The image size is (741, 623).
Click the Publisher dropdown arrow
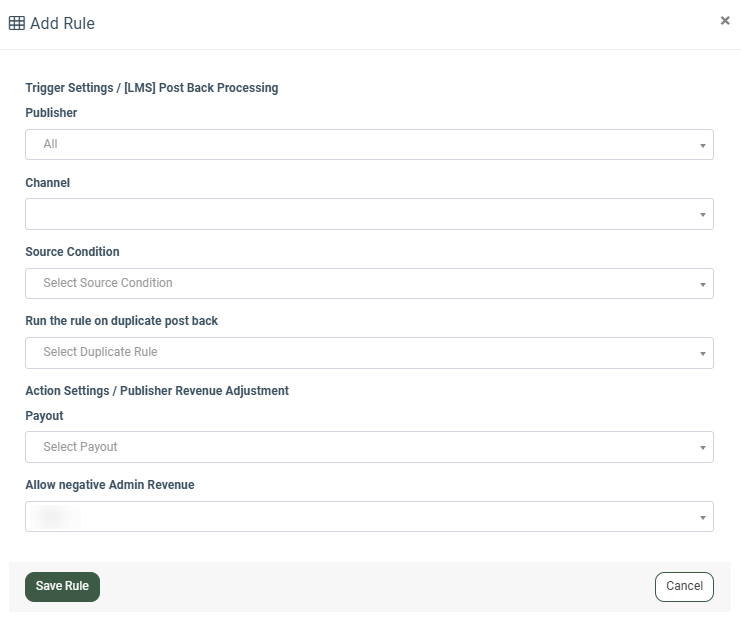(x=703, y=145)
